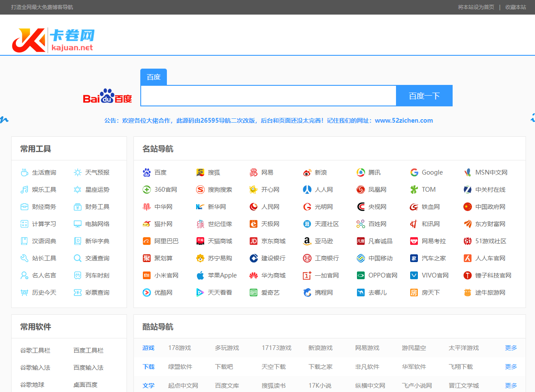Click the 交通查询 magnifier icon
This screenshot has height=392, width=535.
click(x=78, y=258)
